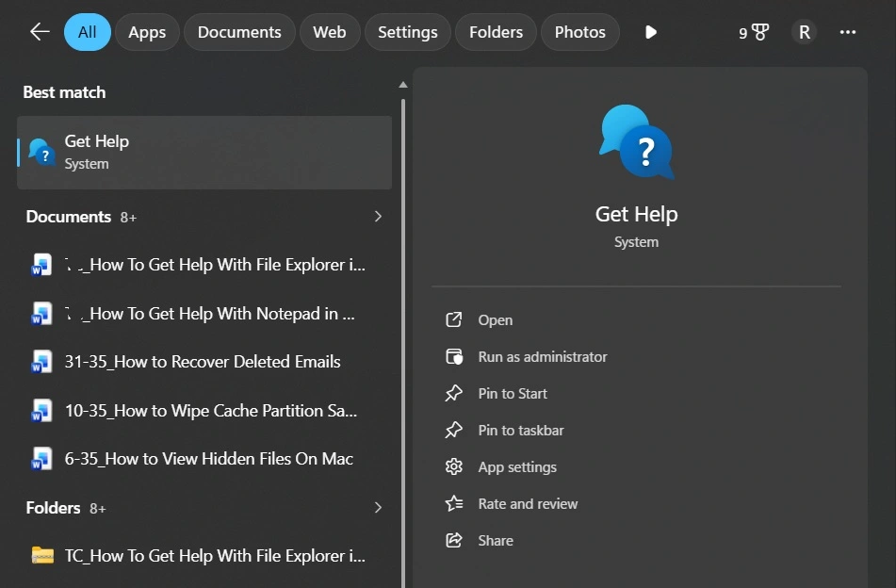Screen dimensions: 896x588
Task: Open 6-35_How to View Hidden Files On Mac
Action: (204, 459)
